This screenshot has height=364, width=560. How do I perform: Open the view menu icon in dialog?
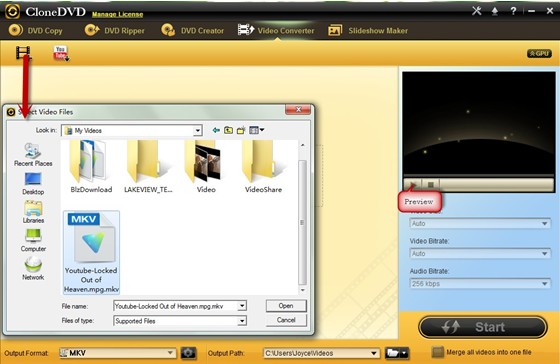(x=256, y=130)
